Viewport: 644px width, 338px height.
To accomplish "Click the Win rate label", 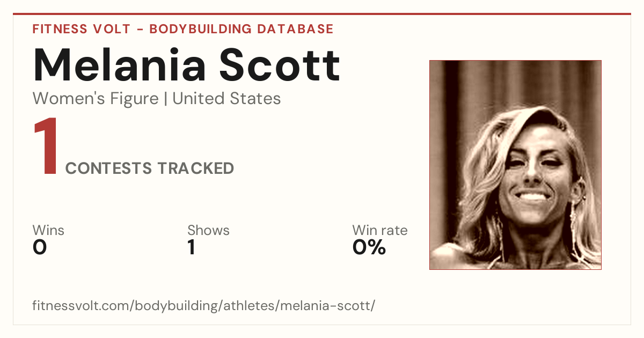I will [380, 230].
